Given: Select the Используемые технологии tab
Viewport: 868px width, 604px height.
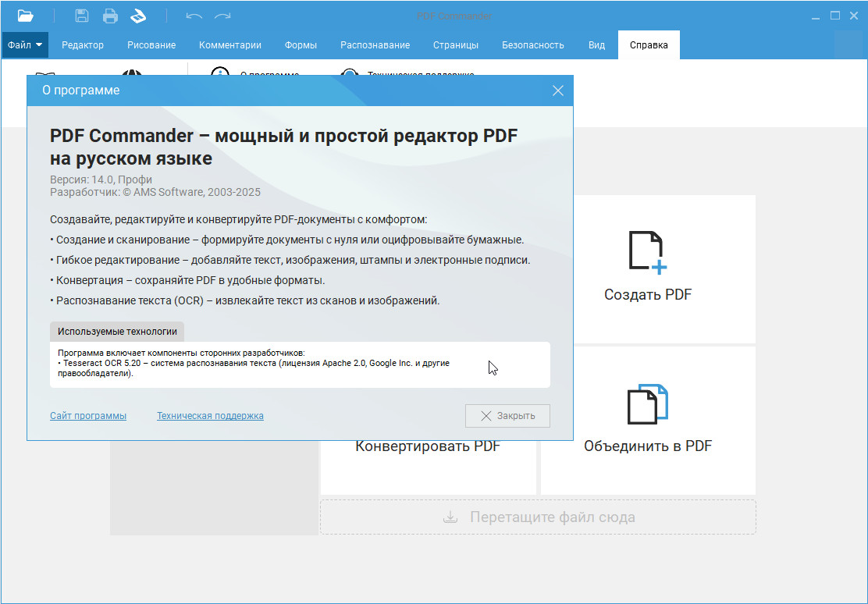Looking at the screenshot, I should (117, 332).
